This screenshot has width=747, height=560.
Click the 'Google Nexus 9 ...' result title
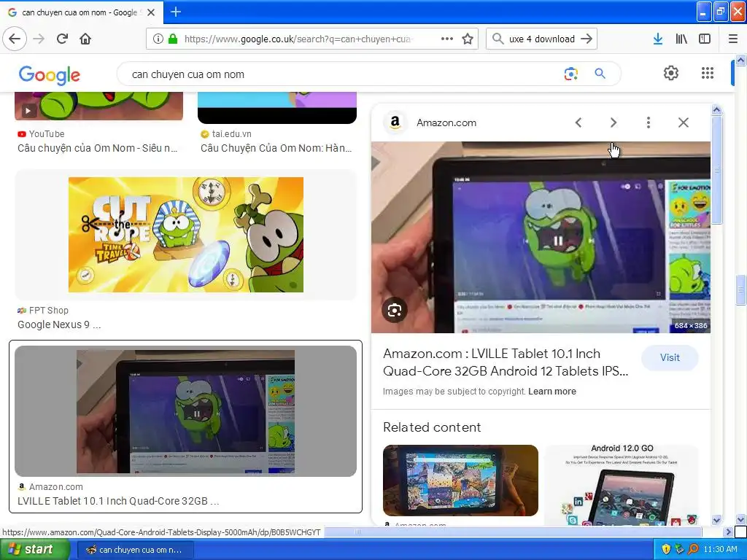point(59,324)
